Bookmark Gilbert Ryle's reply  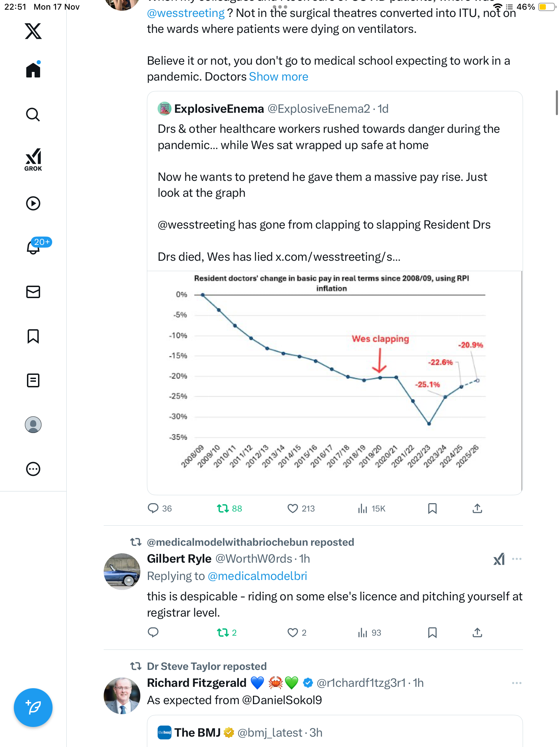click(x=432, y=633)
